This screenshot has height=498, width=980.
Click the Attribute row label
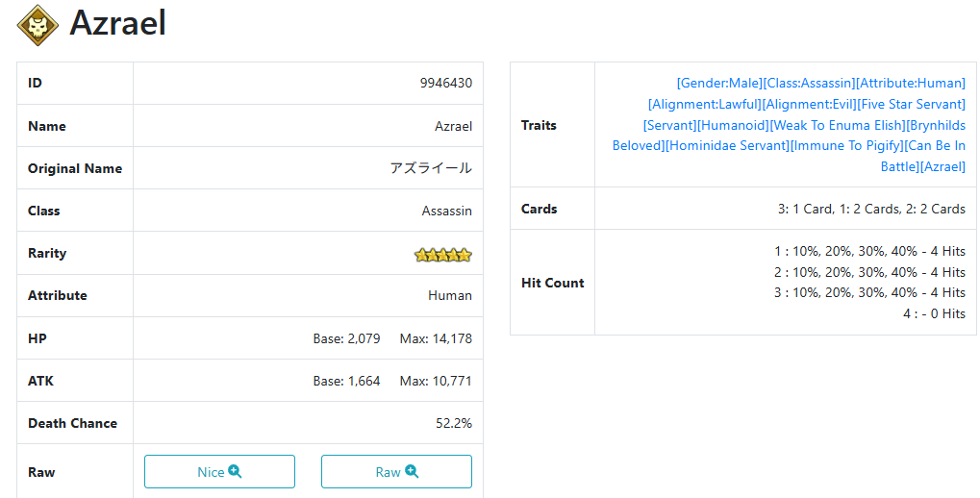(x=58, y=295)
